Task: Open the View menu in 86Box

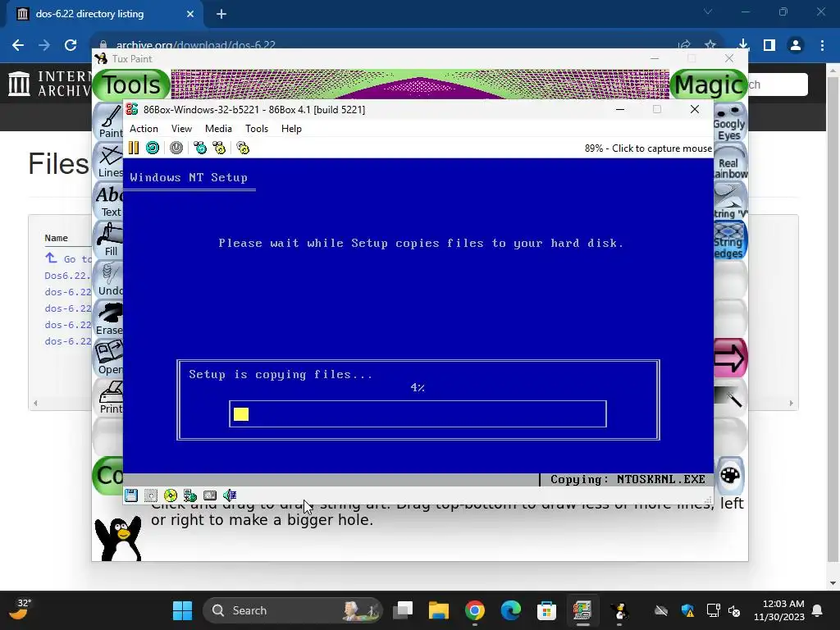Action: pyautogui.click(x=181, y=129)
